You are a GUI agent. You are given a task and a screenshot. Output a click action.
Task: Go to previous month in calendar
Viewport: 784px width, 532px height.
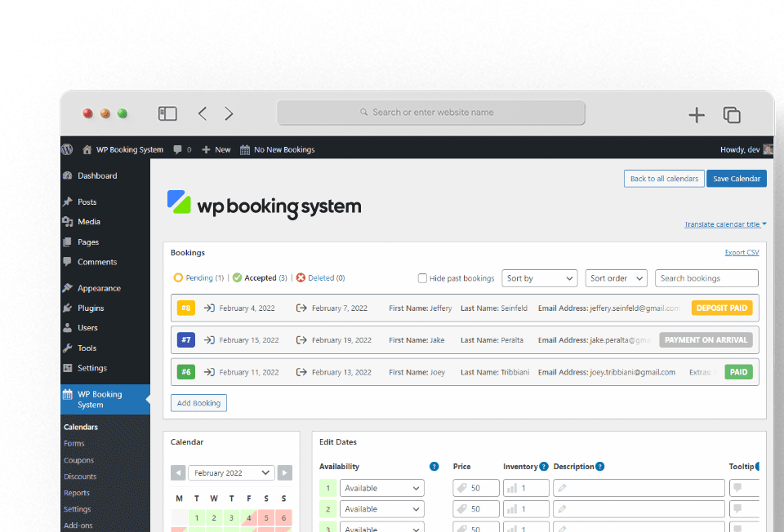pos(178,473)
